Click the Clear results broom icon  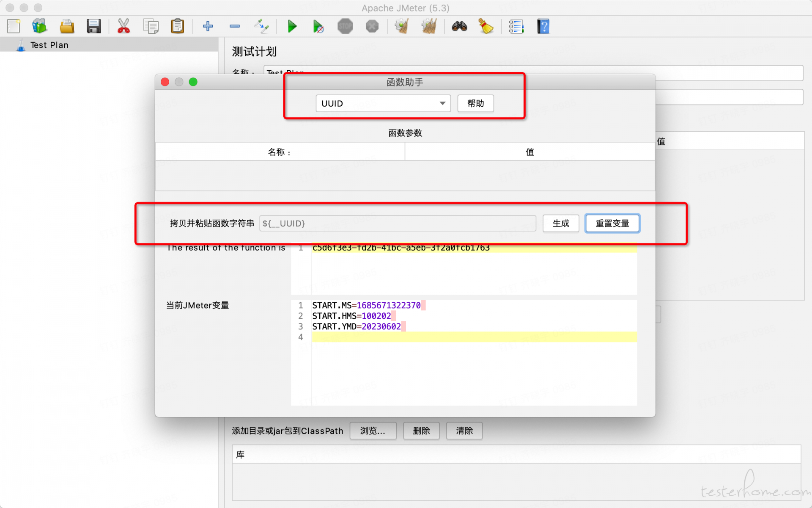pyautogui.click(x=402, y=26)
